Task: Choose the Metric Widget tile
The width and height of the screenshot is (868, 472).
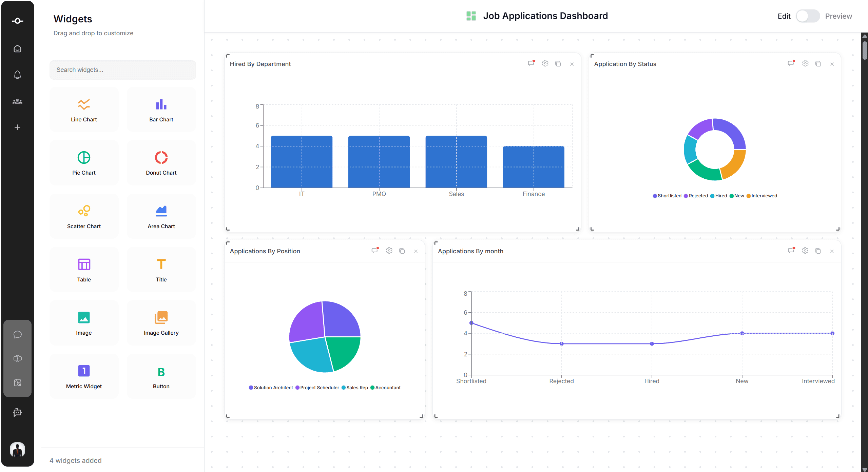Action: point(84,376)
